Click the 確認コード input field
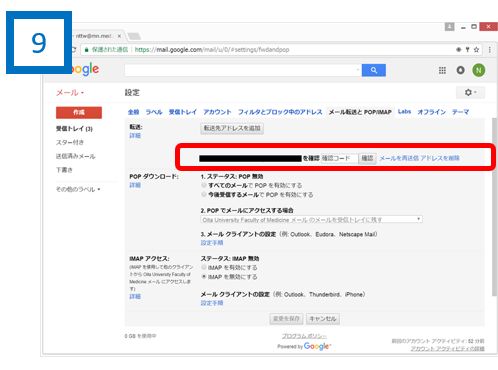Screen dimensions: 498x370 point(339,158)
